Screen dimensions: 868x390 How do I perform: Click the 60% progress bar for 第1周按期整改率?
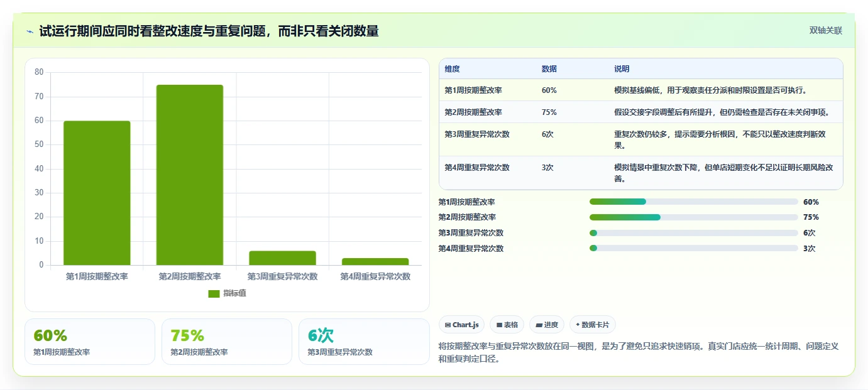(x=694, y=202)
